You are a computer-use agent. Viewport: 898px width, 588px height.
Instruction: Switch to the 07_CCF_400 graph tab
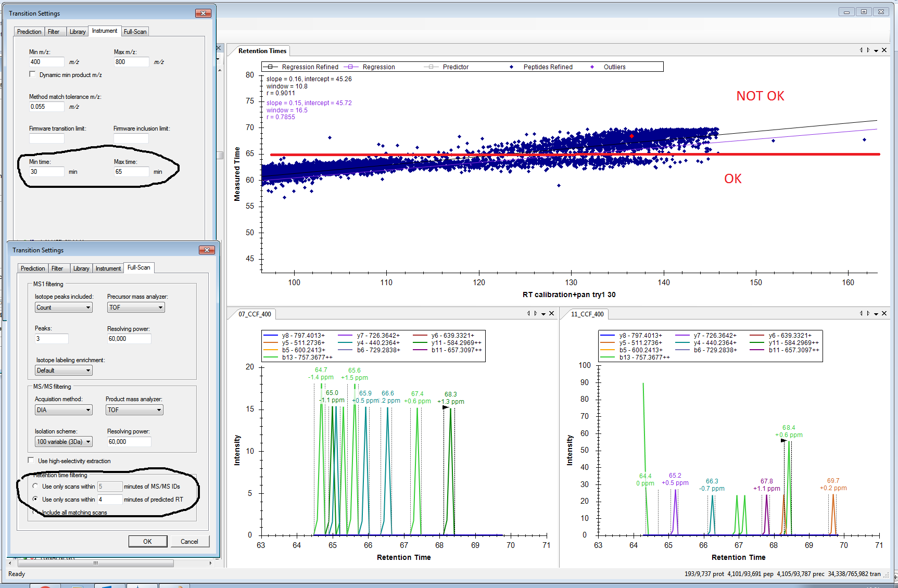click(255, 314)
